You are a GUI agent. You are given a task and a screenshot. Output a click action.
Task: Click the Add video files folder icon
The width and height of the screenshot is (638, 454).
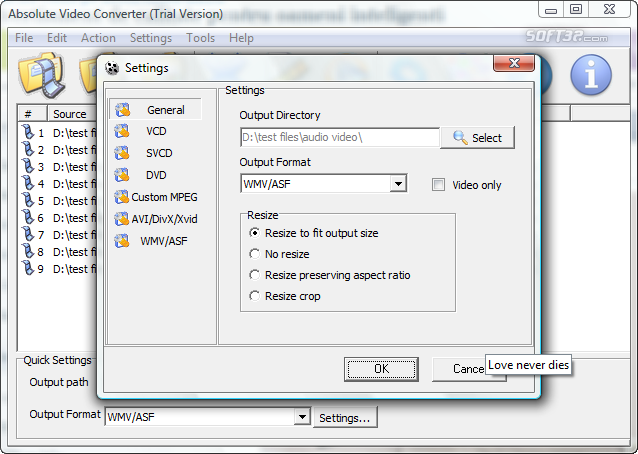41,75
